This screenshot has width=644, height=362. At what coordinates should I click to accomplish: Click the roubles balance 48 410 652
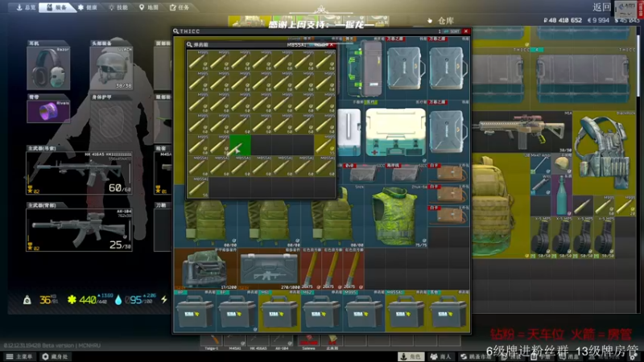click(563, 20)
